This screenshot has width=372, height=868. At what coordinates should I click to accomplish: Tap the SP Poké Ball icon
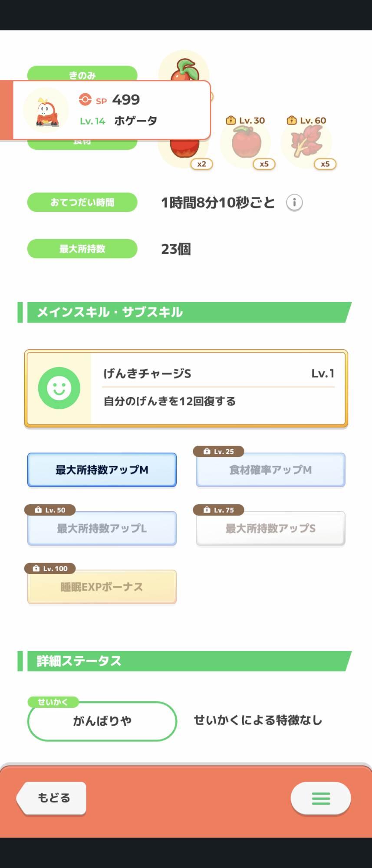pyautogui.click(x=85, y=100)
